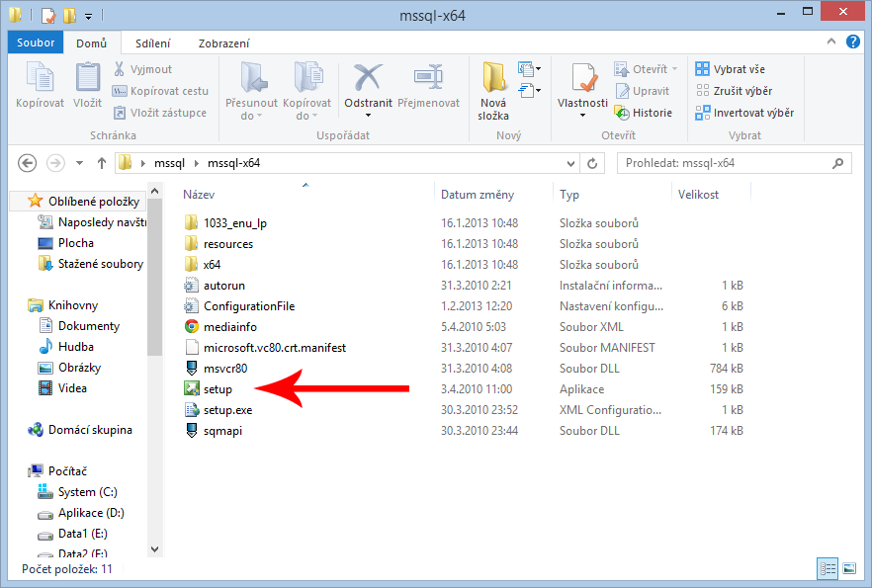Click Vybrat vše to select all
This screenshot has width=872, height=588.
(x=730, y=69)
